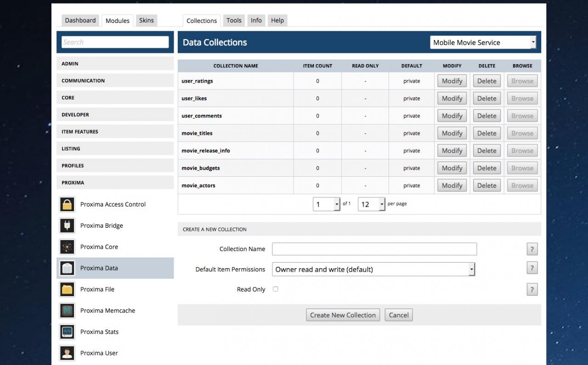The image size is (588, 365).
Task: Open Proxima Access Control lock icon
Action: 67,204
